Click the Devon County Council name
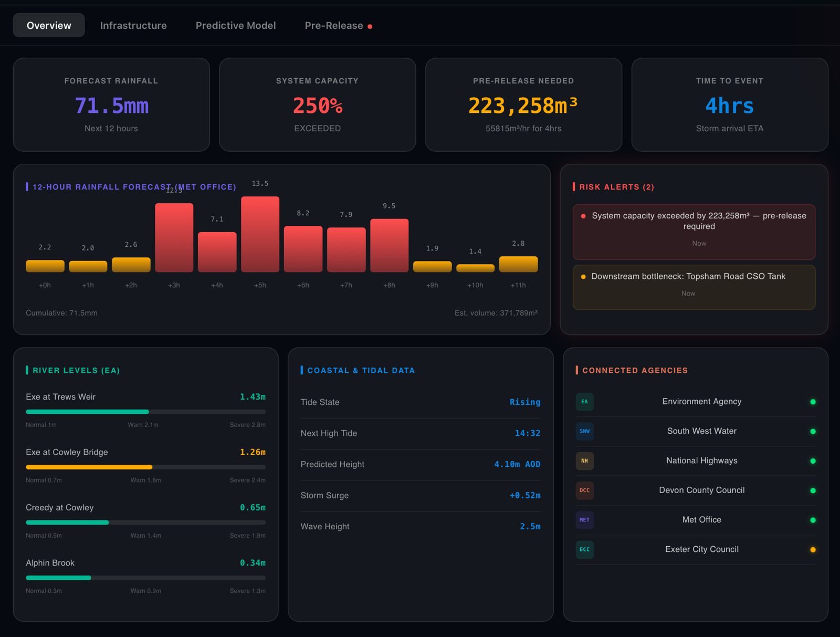This screenshot has width=840, height=637. (702, 490)
